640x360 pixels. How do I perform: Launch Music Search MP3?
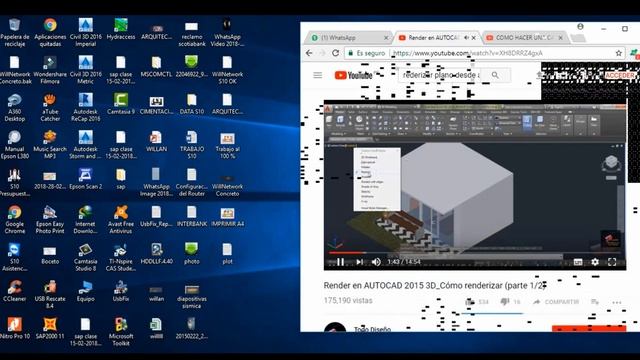point(50,145)
